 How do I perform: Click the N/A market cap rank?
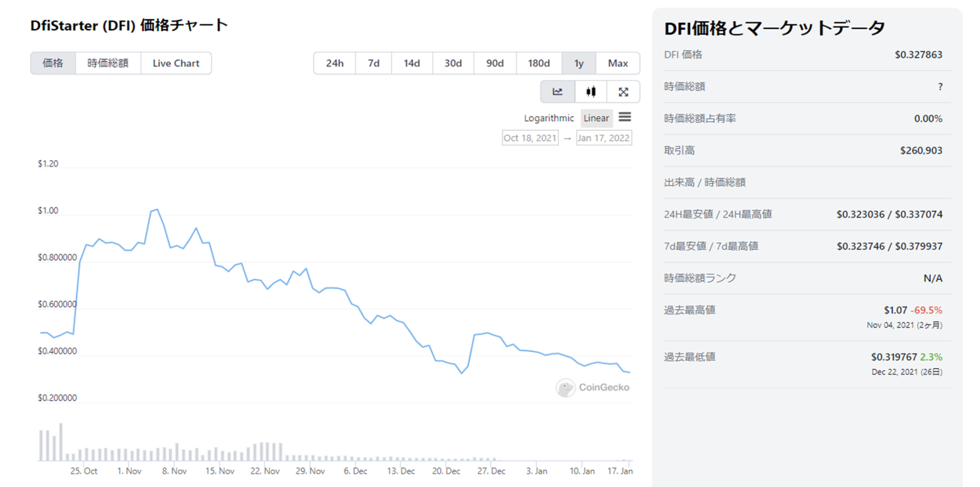point(933,278)
